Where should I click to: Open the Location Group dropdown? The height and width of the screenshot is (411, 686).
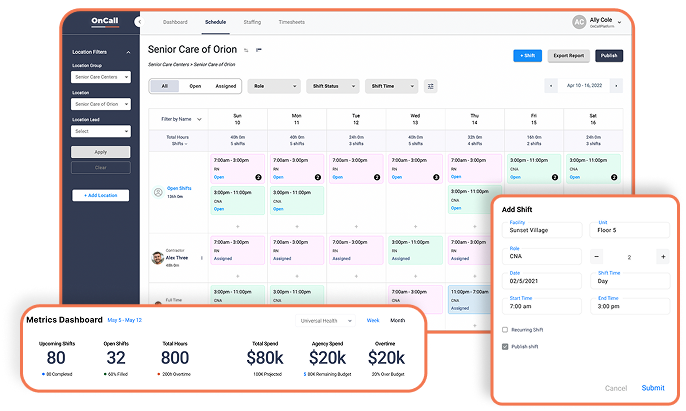point(100,77)
